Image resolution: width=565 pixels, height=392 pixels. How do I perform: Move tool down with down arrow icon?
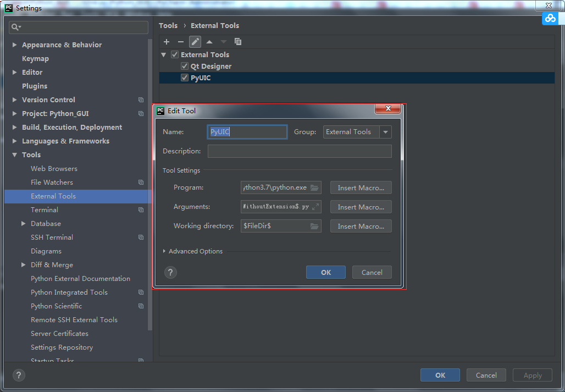click(x=223, y=42)
